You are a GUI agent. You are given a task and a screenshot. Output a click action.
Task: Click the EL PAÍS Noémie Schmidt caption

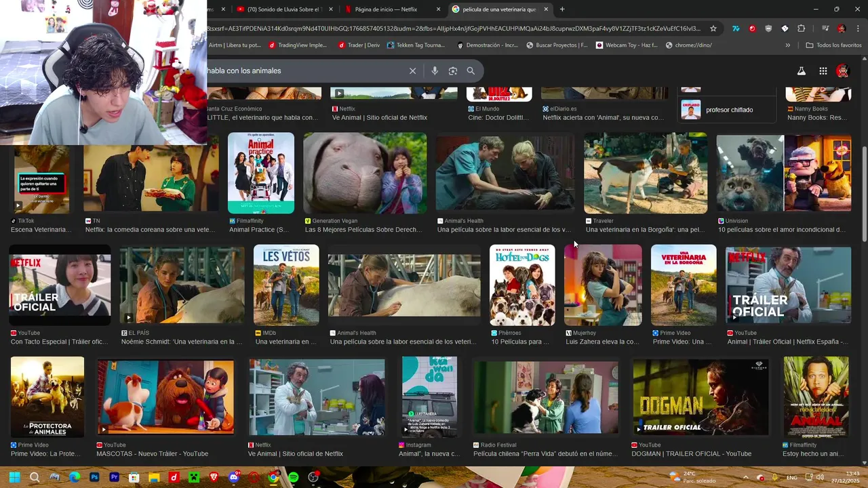pyautogui.click(x=182, y=342)
